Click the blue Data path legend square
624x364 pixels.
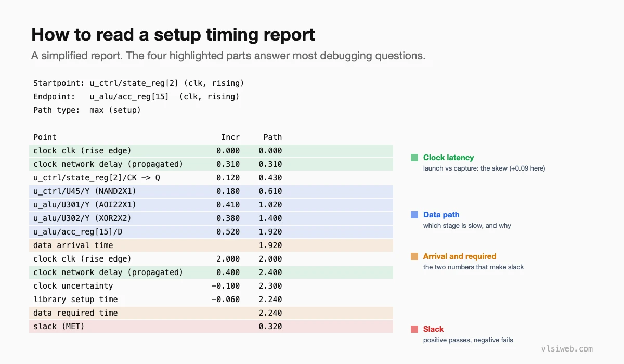[x=414, y=215]
